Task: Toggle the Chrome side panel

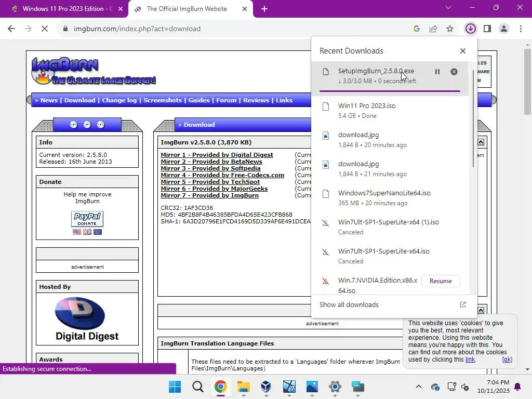Action: [x=487, y=29]
